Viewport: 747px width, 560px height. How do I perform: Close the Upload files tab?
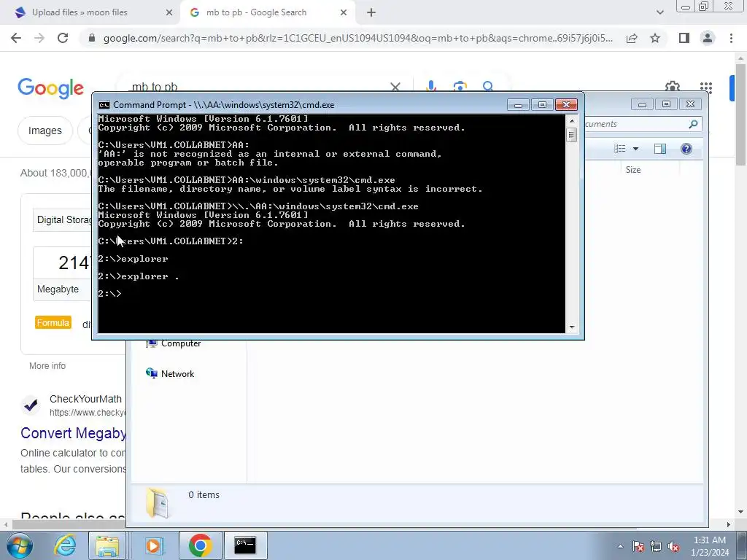[169, 13]
